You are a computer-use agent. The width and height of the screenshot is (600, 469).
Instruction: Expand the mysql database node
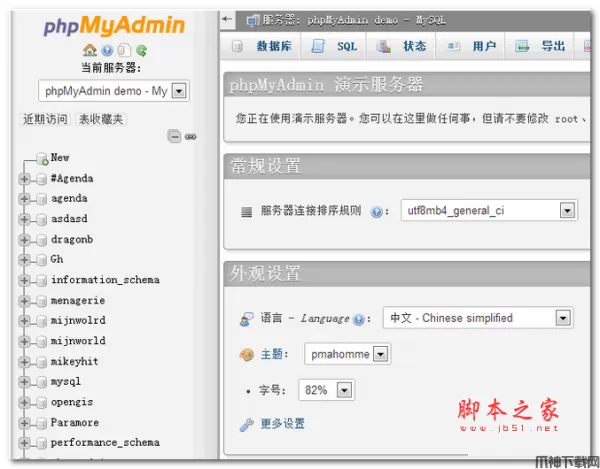[24, 382]
